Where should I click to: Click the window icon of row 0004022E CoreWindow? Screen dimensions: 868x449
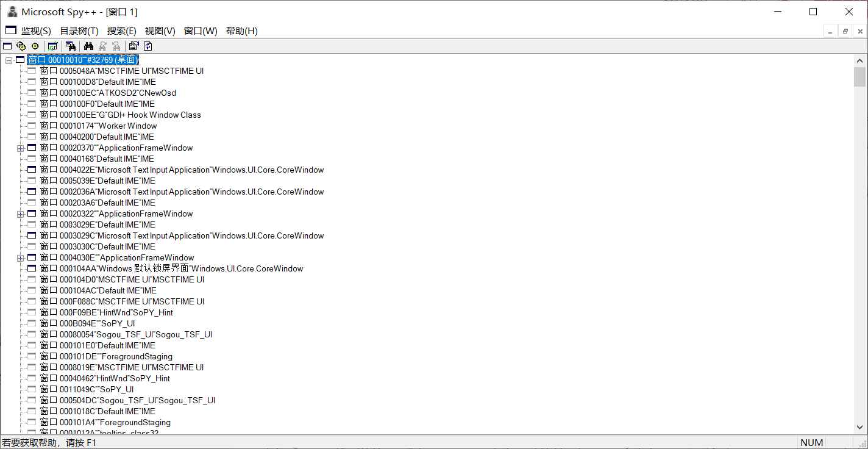[32, 170]
